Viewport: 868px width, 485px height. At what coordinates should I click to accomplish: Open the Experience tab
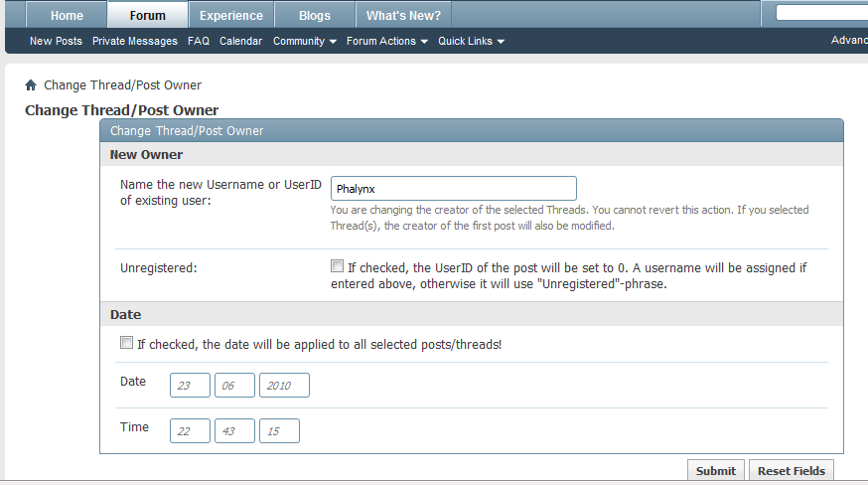231,16
